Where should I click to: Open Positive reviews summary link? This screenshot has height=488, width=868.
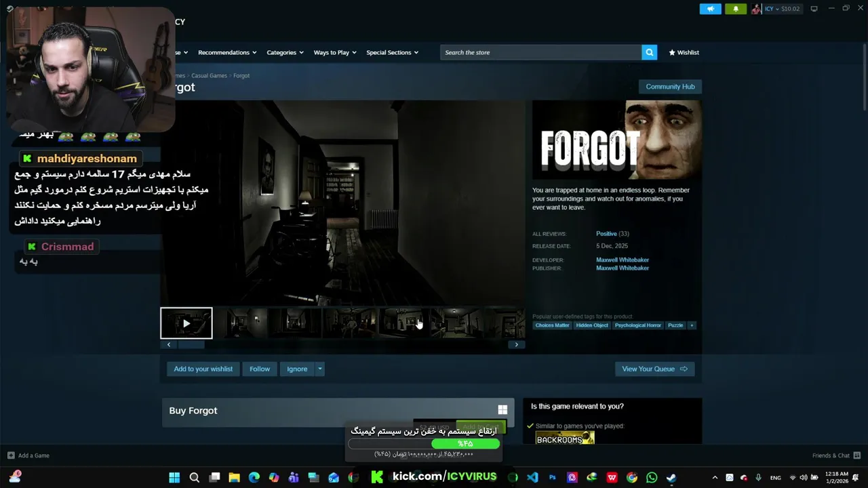click(x=606, y=234)
